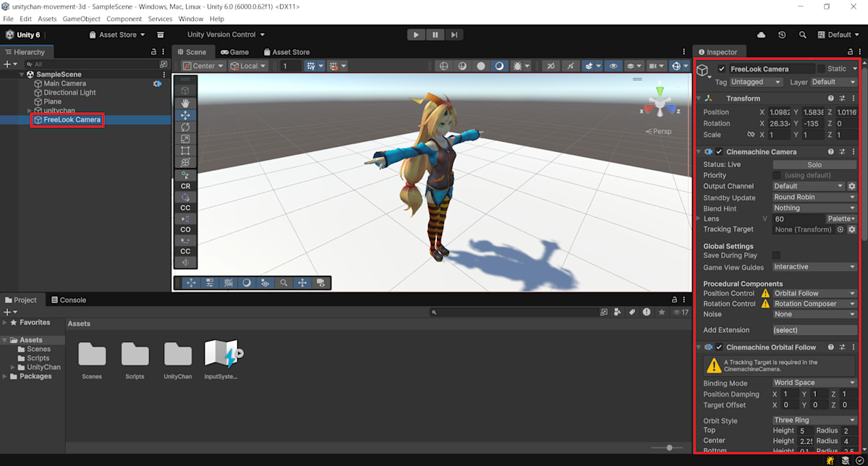Open the Component menu

coord(124,19)
